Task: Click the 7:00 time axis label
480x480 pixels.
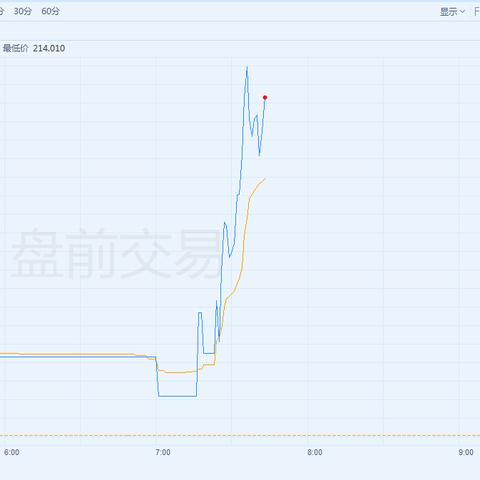Action: click(163, 452)
